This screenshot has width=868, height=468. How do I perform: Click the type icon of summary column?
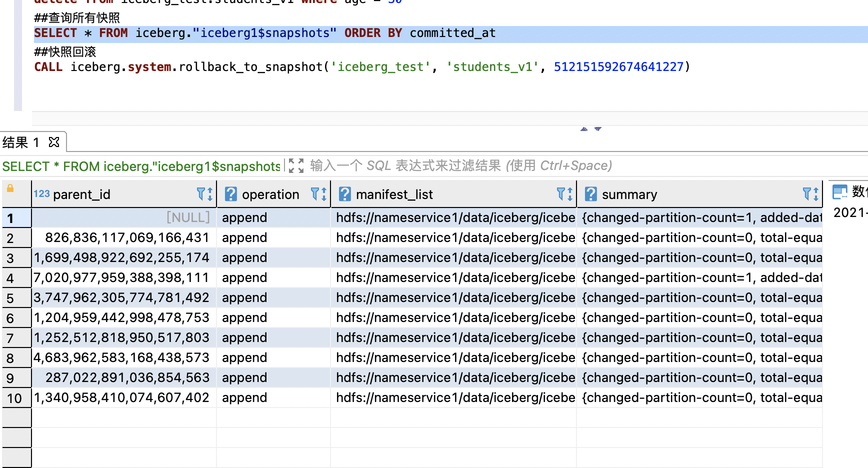click(590, 194)
